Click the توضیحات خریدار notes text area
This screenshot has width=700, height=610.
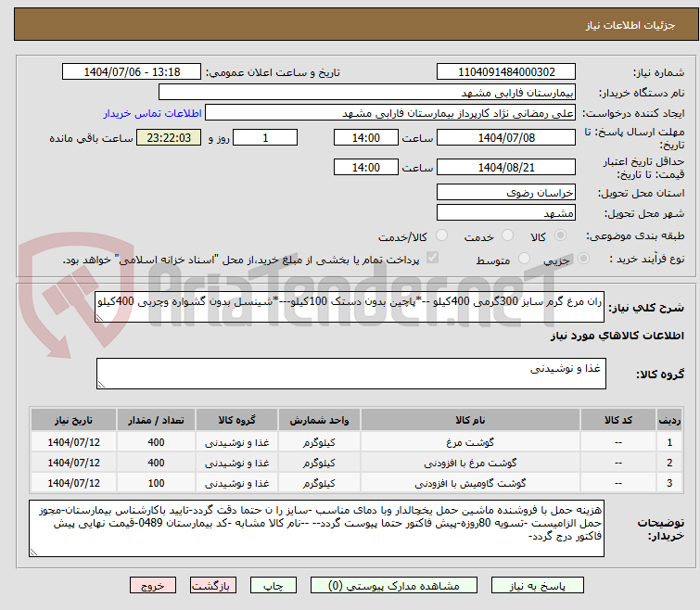[316, 528]
